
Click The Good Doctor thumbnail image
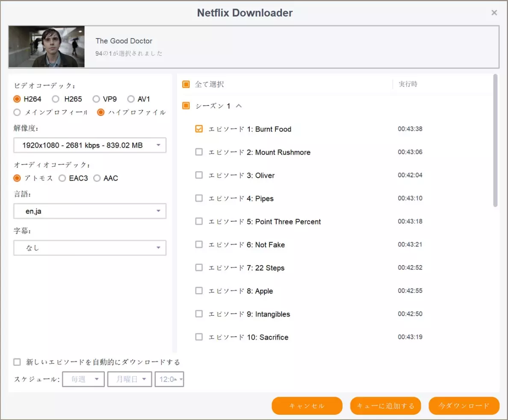click(47, 47)
